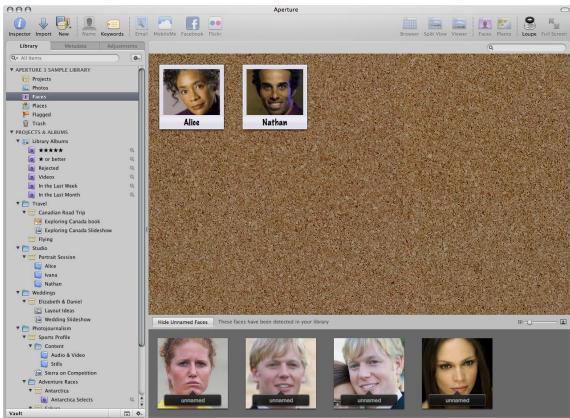Collapse the Studio folder
The image size is (570, 418).
(17, 248)
